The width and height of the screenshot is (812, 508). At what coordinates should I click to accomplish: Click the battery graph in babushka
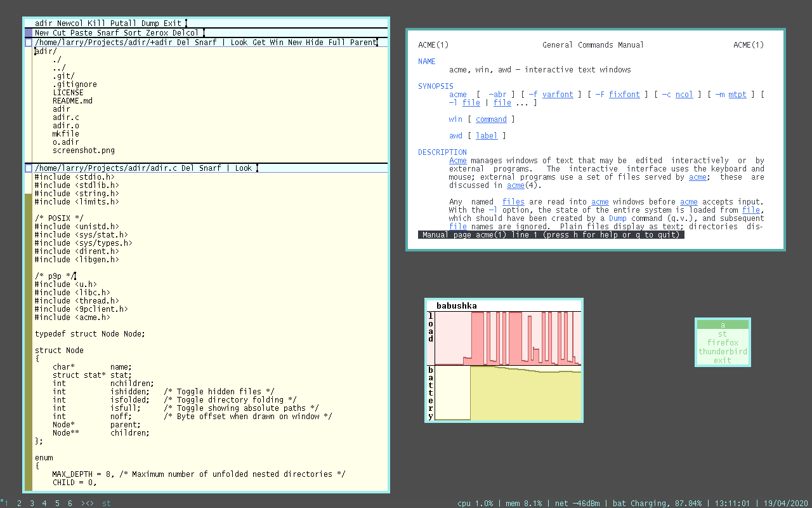tap(508, 393)
